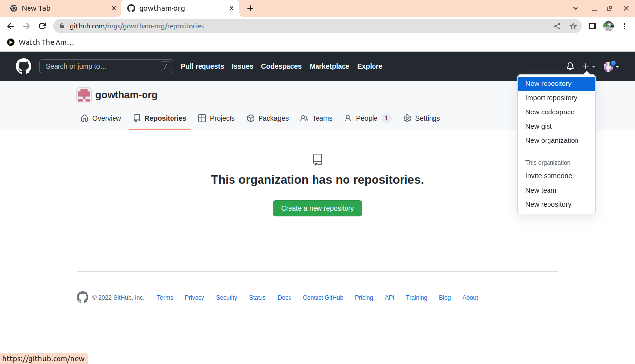Follow the Contact GitHub footer link

click(323, 298)
